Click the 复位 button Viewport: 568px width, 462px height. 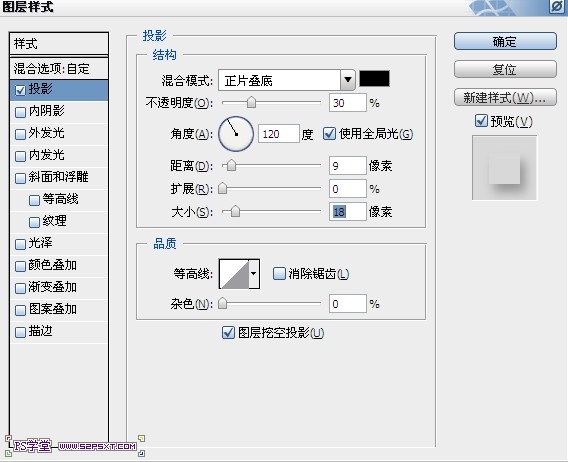[505, 69]
